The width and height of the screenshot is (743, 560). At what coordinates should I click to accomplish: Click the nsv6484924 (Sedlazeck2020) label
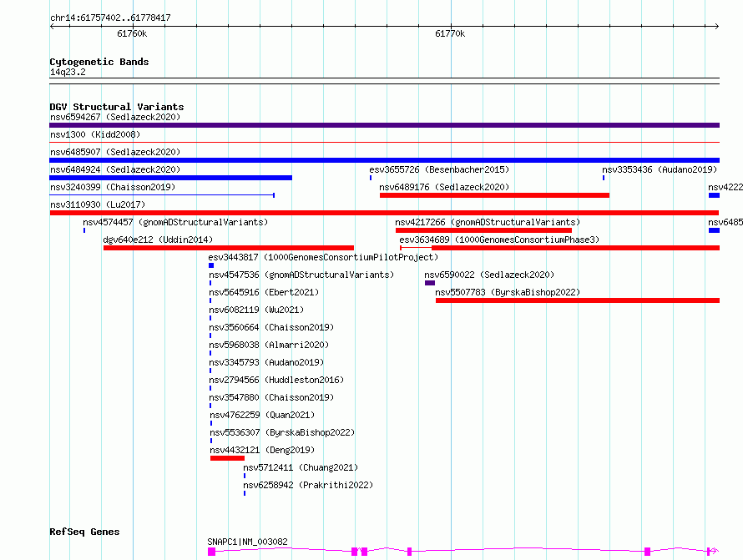115,169
